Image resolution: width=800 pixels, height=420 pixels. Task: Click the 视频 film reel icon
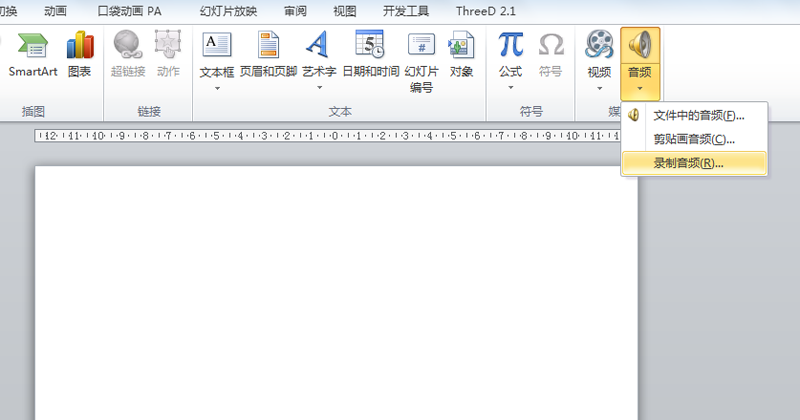click(x=599, y=46)
